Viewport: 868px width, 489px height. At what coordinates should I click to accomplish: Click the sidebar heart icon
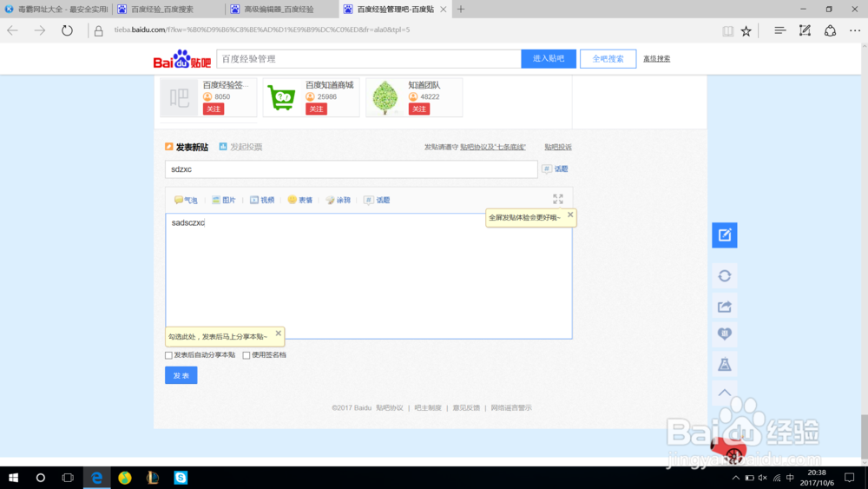pyautogui.click(x=725, y=334)
